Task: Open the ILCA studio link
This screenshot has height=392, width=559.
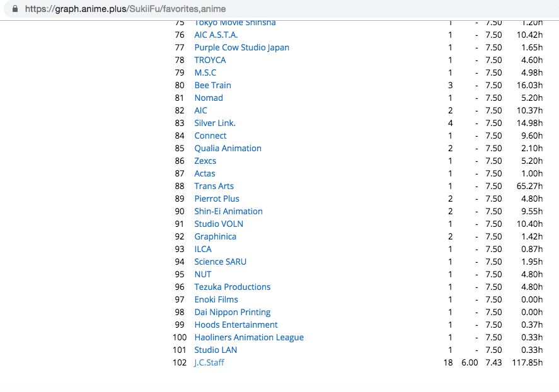Action: (203, 249)
